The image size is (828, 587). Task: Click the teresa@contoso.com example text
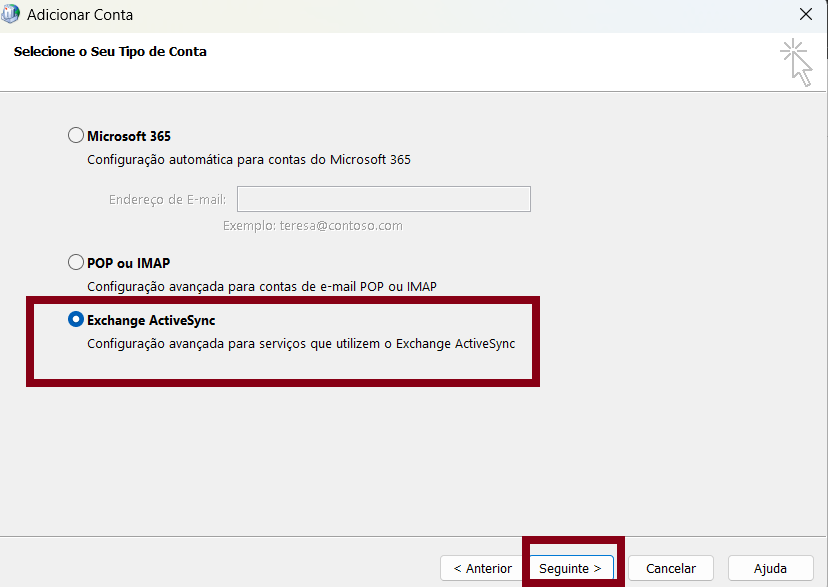click(312, 226)
